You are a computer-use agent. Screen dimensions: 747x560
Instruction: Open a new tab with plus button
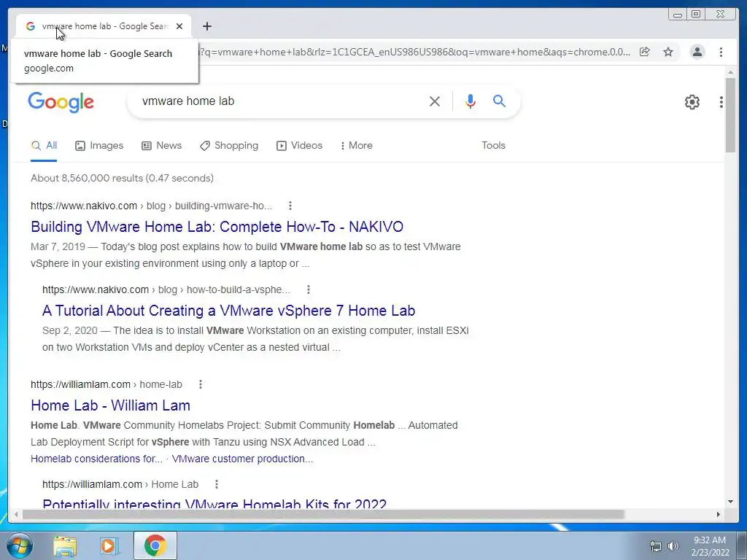click(206, 26)
